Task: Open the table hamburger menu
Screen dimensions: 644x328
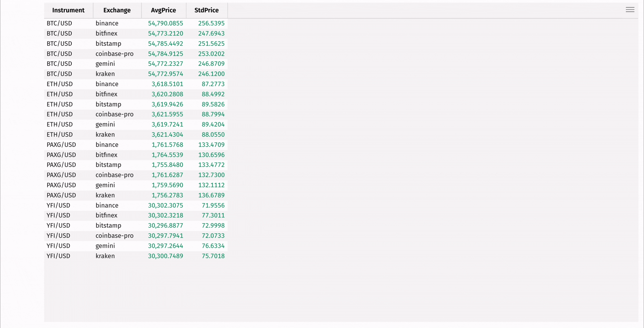Action: tap(630, 10)
